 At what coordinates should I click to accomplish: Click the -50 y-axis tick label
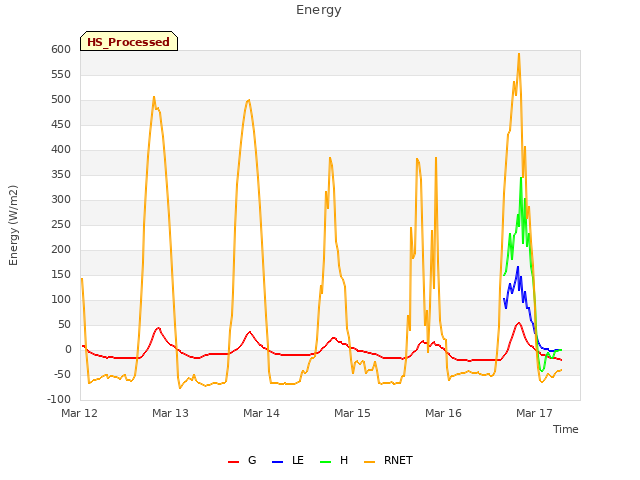[63, 374]
